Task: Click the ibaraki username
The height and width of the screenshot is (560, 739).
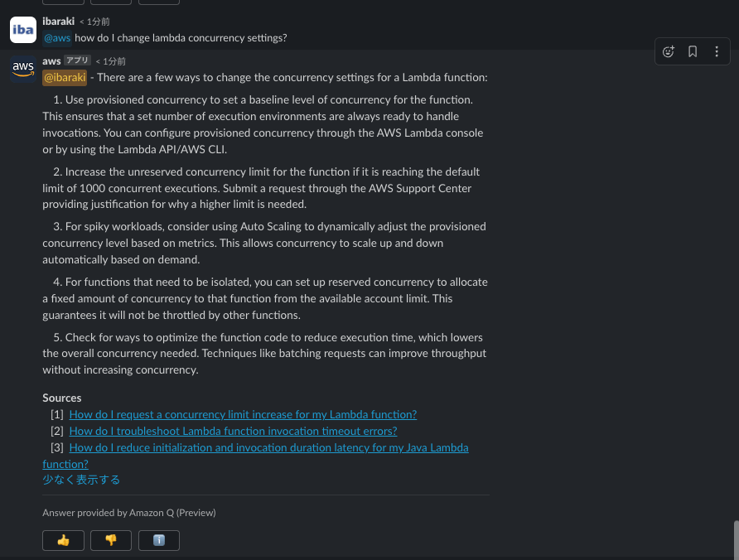Action: (x=58, y=21)
